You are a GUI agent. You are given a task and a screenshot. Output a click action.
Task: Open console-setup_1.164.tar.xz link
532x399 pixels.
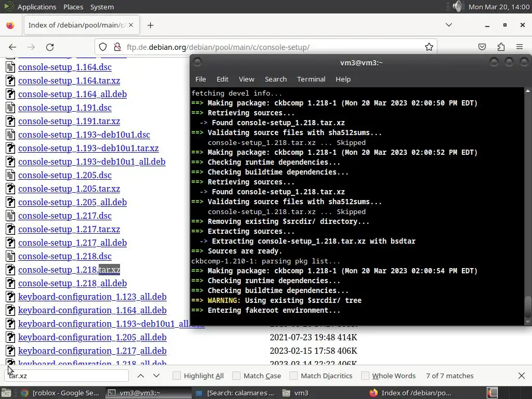(69, 81)
